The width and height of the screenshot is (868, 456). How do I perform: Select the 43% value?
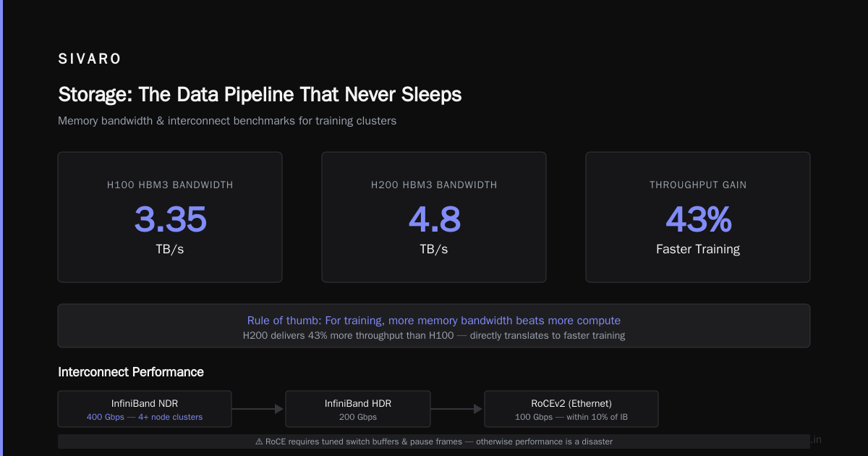point(698,219)
